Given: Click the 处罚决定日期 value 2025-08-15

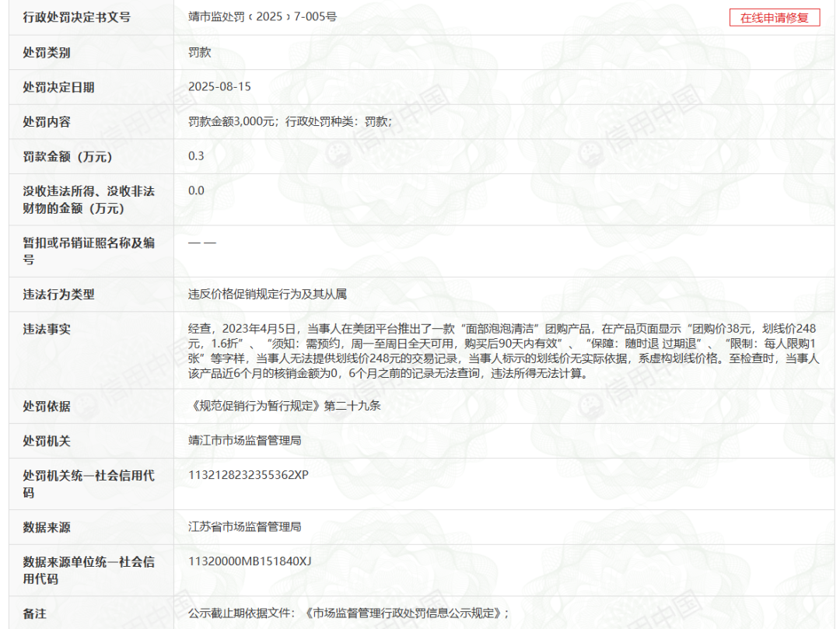Looking at the screenshot, I should click(219, 87).
